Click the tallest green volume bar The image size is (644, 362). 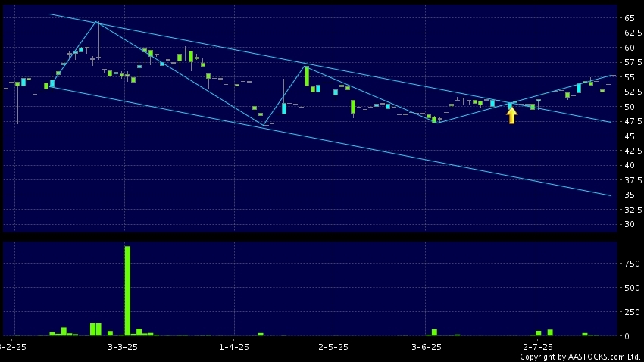click(x=127, y=291)
